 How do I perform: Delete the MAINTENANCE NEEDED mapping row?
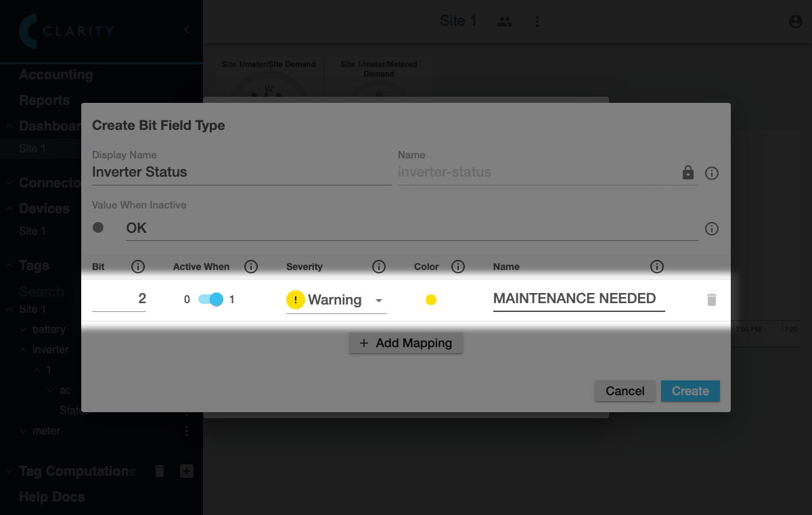[711, 300]
